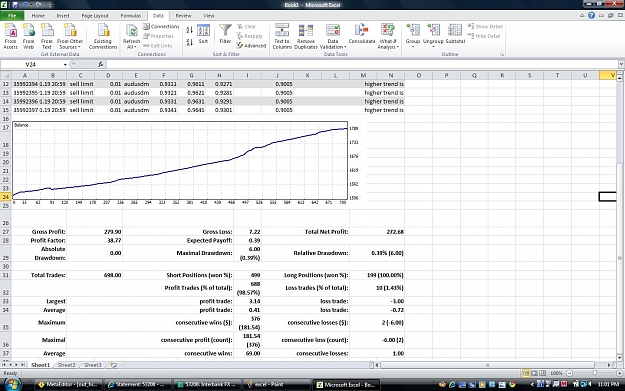Import data From Access
Viewport: 625px width, 391px height.
[x=10, y=36]
